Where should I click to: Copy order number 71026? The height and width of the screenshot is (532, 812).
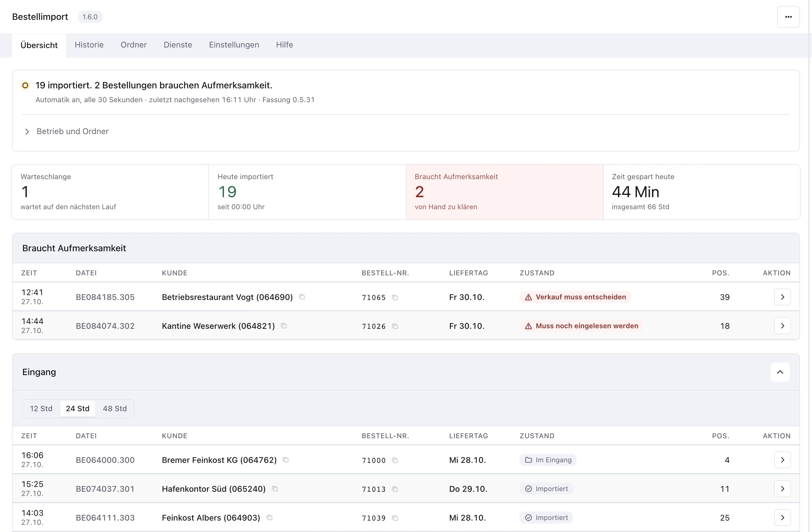pos(395,326)
